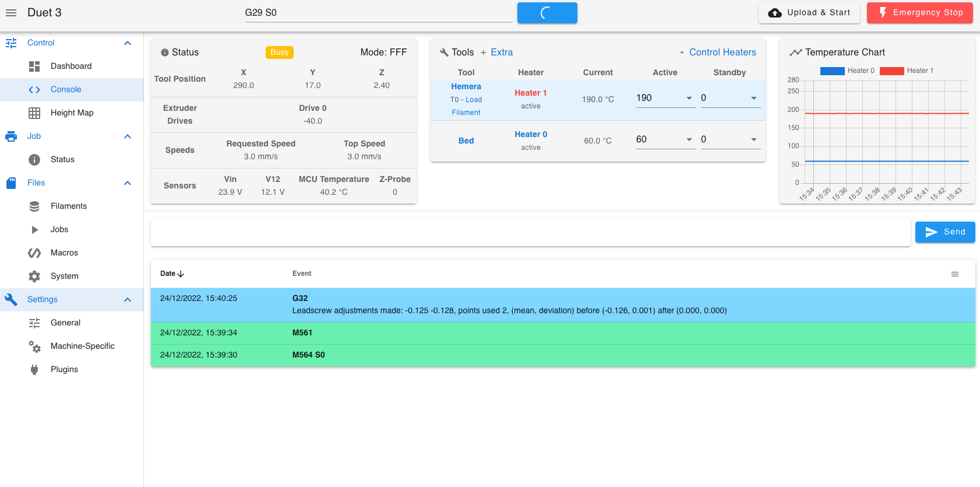
Task: Click the Console code brackets icon
Action: (x=34, y=90)
